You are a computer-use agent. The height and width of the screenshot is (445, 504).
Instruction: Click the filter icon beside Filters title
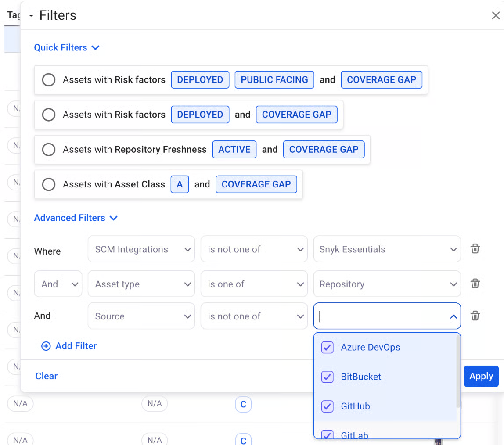[31, 16]
